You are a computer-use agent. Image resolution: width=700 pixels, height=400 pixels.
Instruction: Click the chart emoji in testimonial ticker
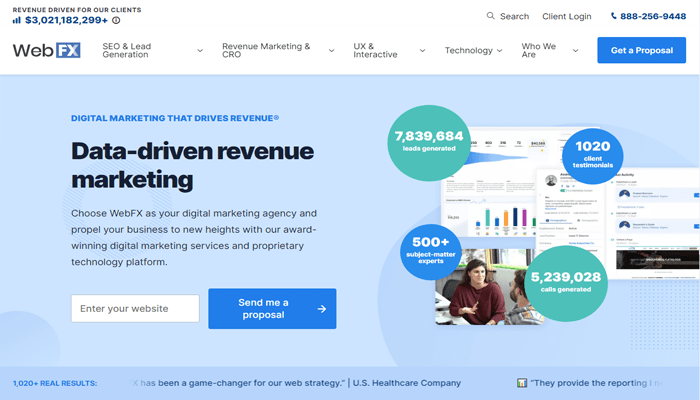pos(522,383)
